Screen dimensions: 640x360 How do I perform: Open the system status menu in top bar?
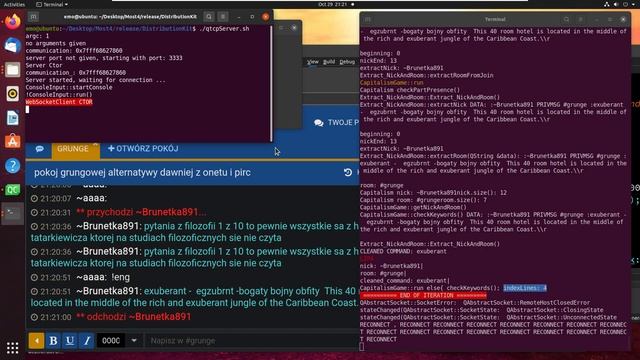(619, 4)
